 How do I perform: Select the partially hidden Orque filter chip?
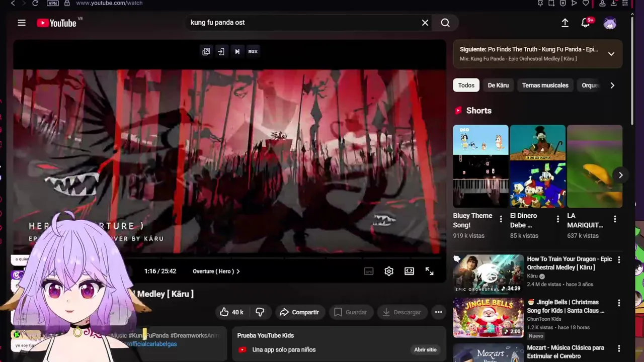[x=590, y=85]
